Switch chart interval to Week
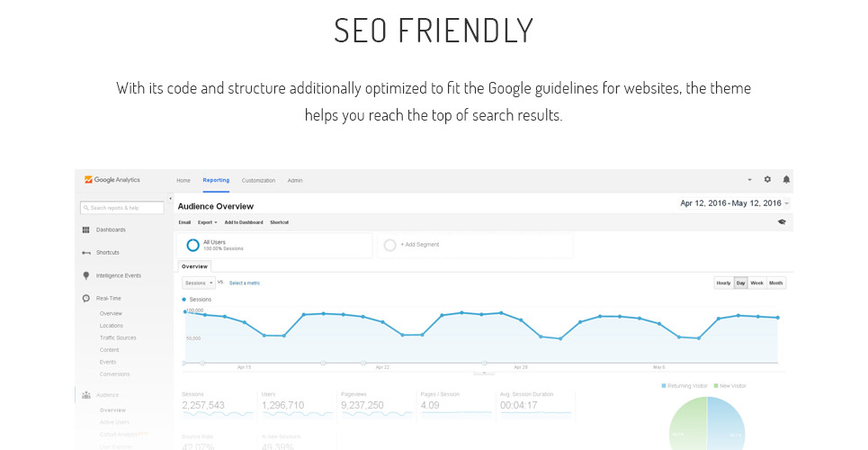 (757, 283)
